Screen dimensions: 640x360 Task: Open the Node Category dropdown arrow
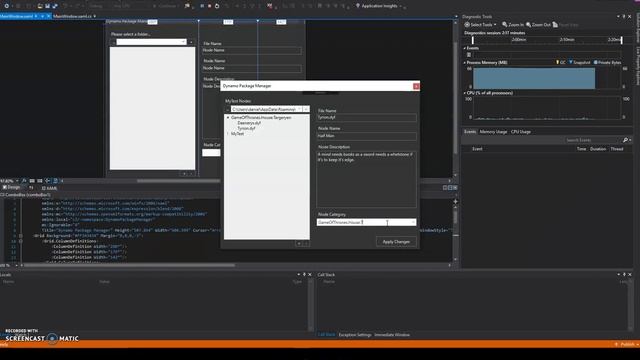click(x=413, y=222)
